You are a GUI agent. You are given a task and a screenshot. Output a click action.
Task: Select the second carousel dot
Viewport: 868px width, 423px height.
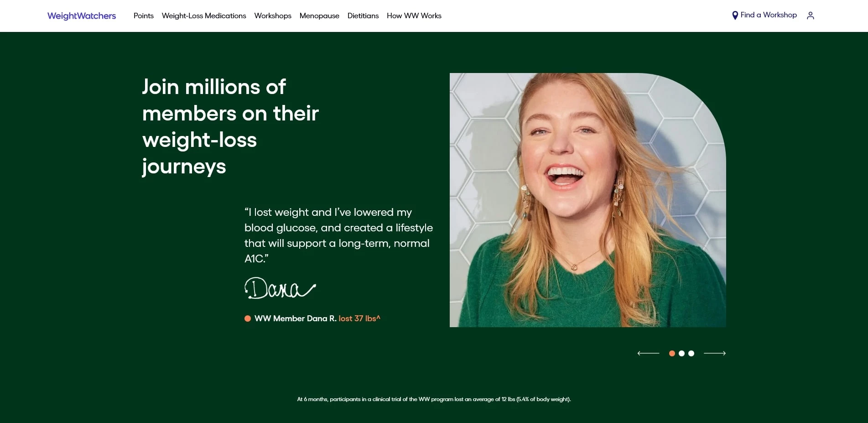681,353
